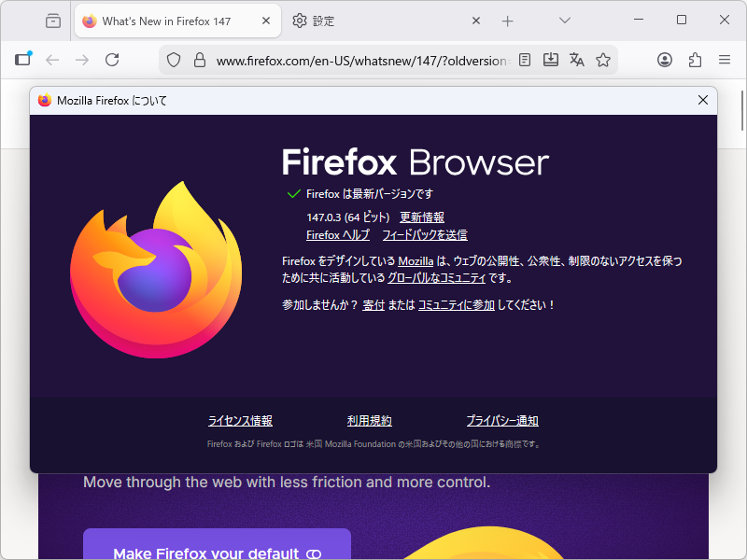Open the downloads panel
The width and height of the screenshot is (747, 560).
[550, 59]
